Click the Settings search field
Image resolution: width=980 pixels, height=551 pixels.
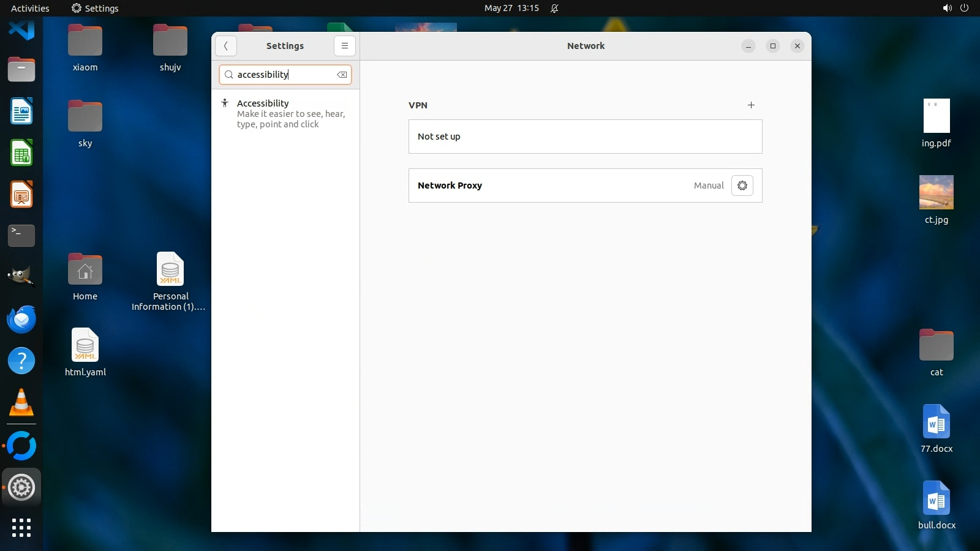point(282,75)
